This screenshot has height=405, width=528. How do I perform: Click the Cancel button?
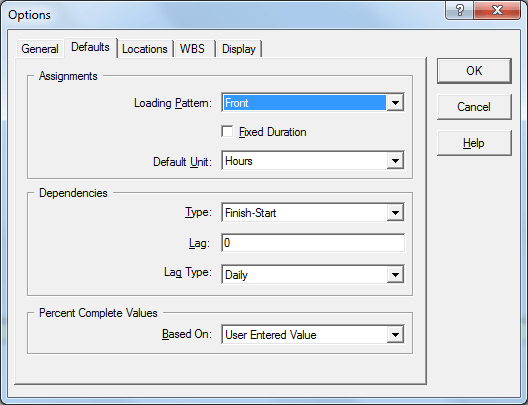coord(474,107)
